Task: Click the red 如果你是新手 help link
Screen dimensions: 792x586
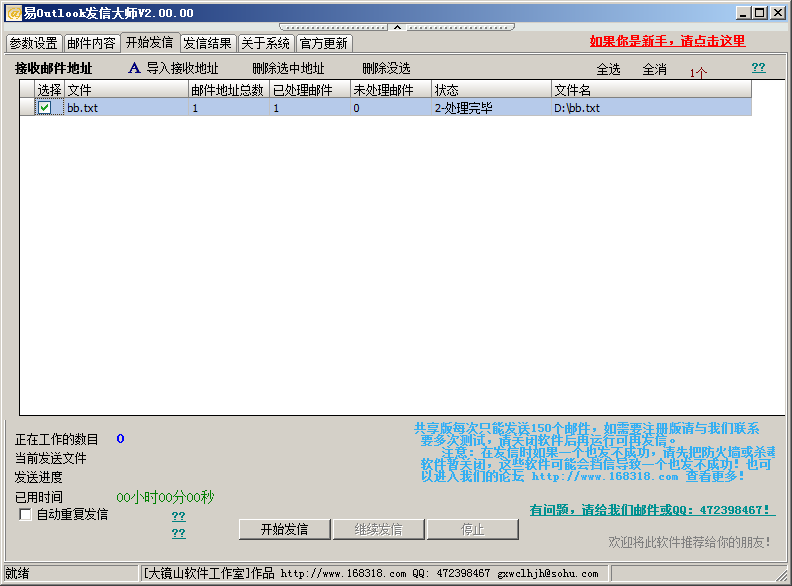Action: [x=667, y=41]
